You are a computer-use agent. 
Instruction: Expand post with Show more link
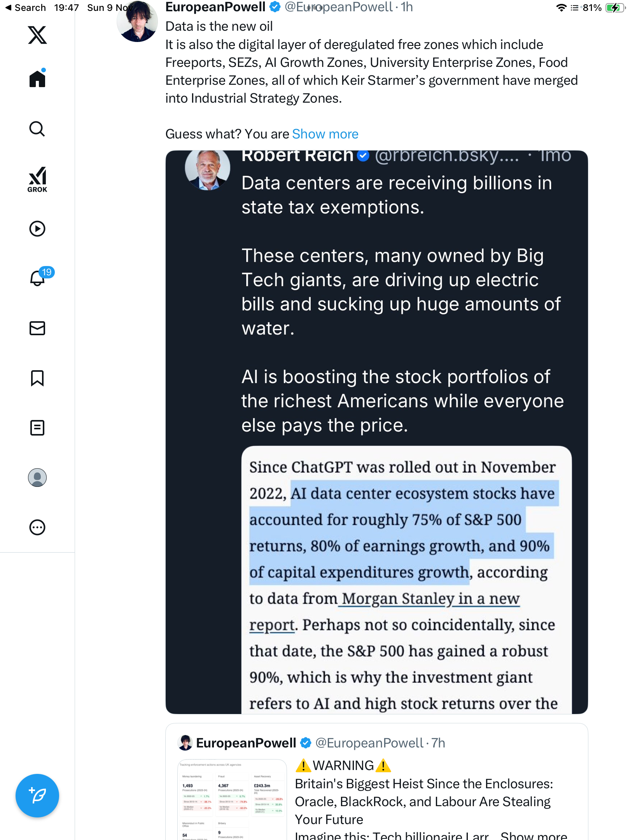[325, 134]
